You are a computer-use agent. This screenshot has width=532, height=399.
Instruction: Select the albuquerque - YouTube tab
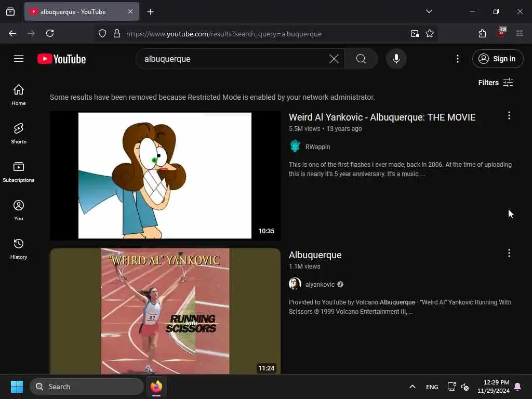tap(82, 12)
